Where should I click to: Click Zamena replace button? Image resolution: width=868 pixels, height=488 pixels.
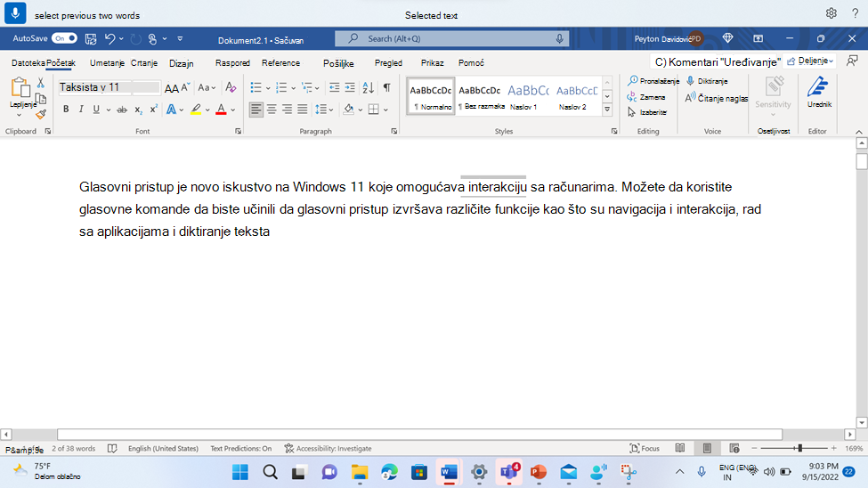pos(646,97)
